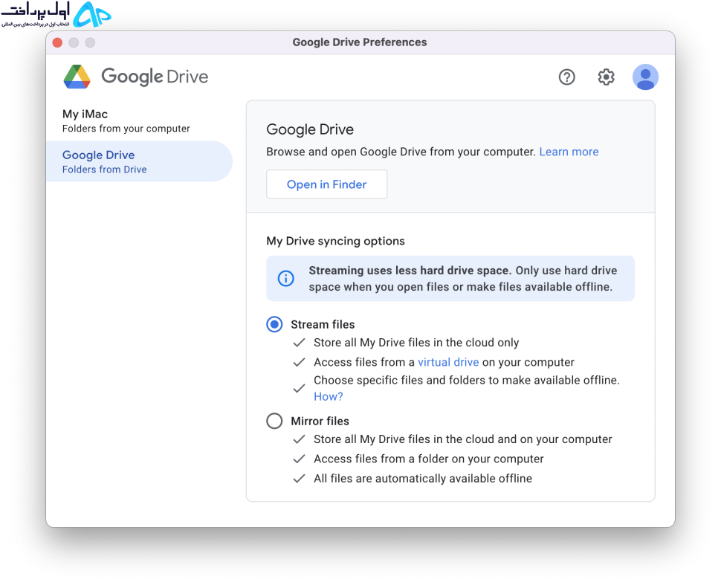Click the Open in Finder button
This screenshot has height=588, width=721.
click(x=326, y=184)
